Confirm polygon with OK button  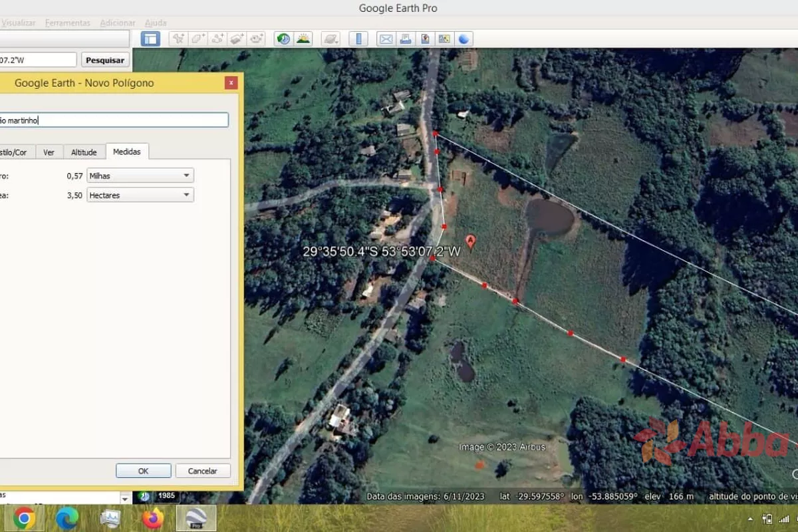coord(143,471)
